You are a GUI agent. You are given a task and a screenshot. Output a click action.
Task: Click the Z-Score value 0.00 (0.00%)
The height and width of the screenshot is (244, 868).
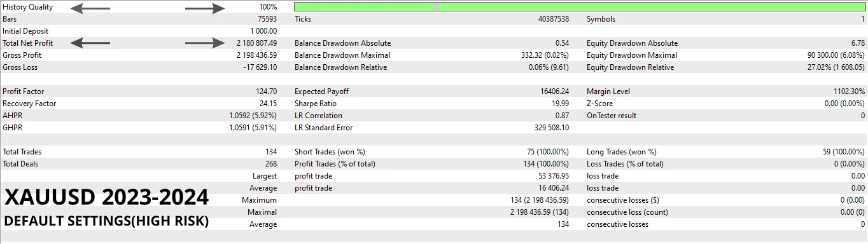click(x=844, y=104)
